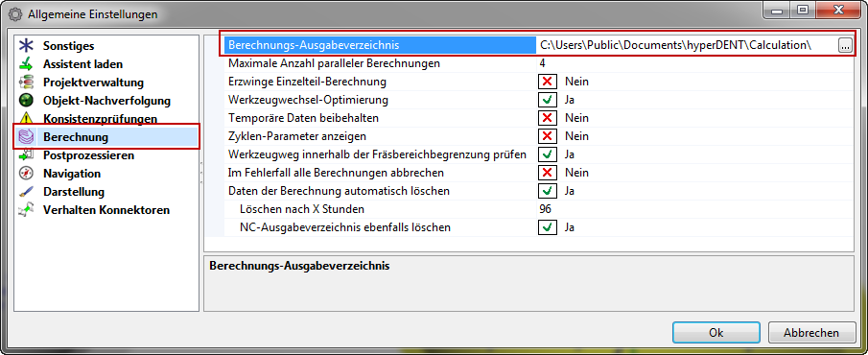Confirm settings with Ok button

716,333
